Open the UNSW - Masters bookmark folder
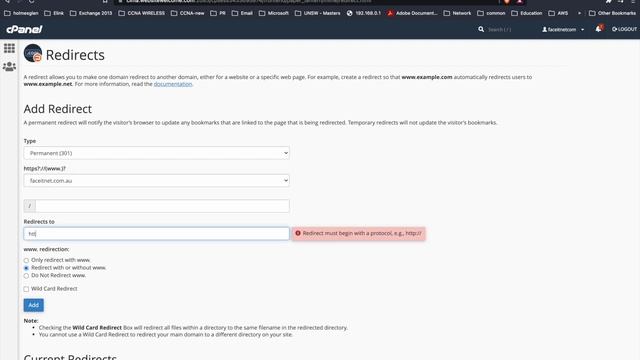Screen dimensions: 640x360 [318, 13]
